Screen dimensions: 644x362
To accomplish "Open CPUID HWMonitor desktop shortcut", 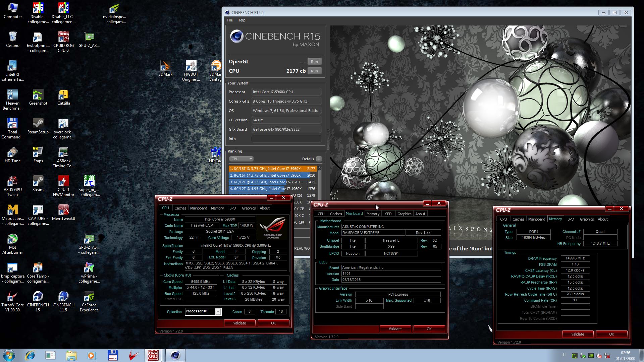I will 63,186.
